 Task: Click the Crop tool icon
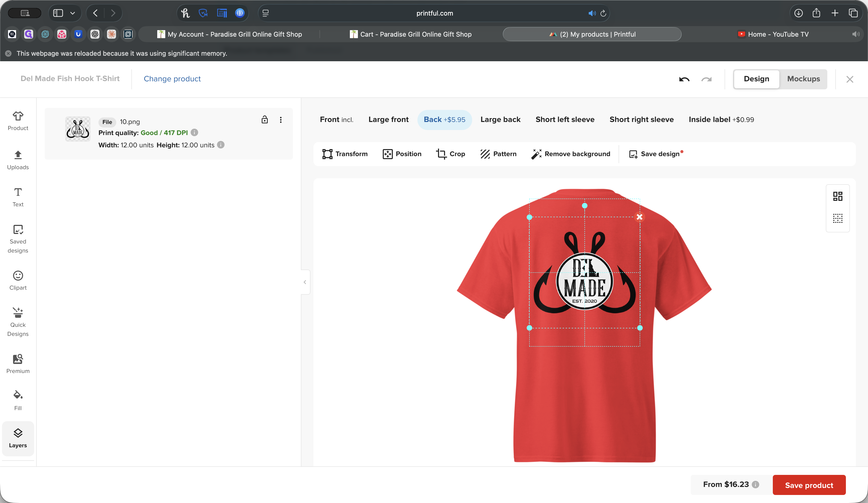[441, 154]
